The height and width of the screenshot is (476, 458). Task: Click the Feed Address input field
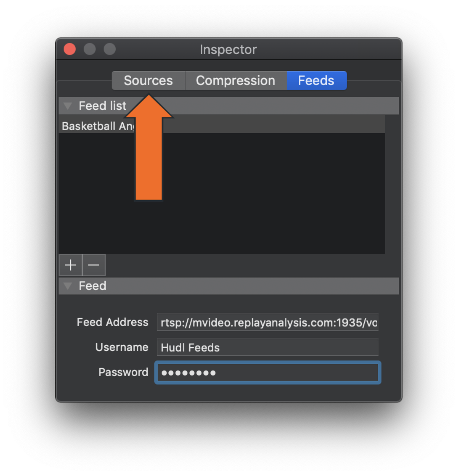point(267,322)
